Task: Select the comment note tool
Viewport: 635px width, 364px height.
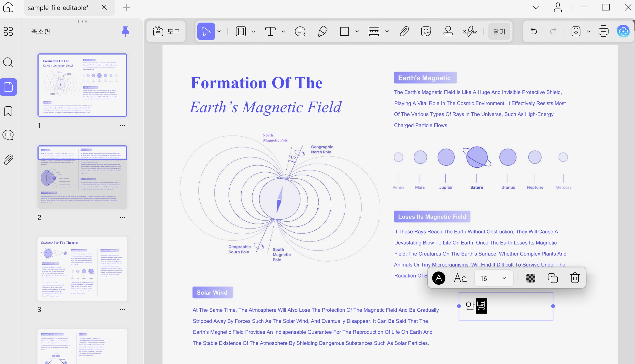Action: [x=300, y=31]
